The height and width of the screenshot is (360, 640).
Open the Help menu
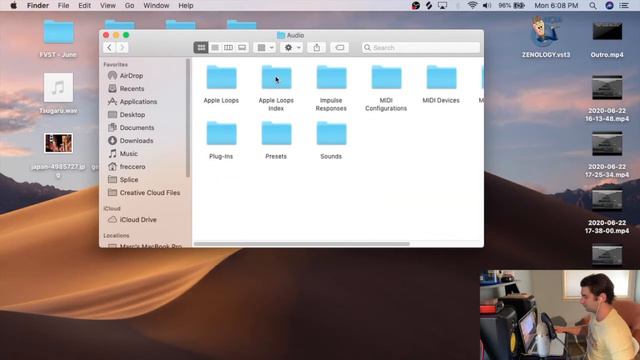(x=186, y=6)
